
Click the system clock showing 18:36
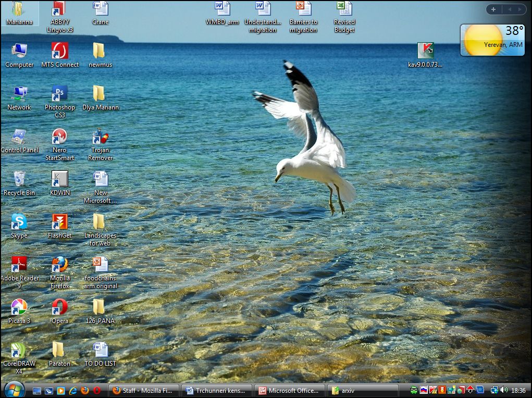click(518, 390)
